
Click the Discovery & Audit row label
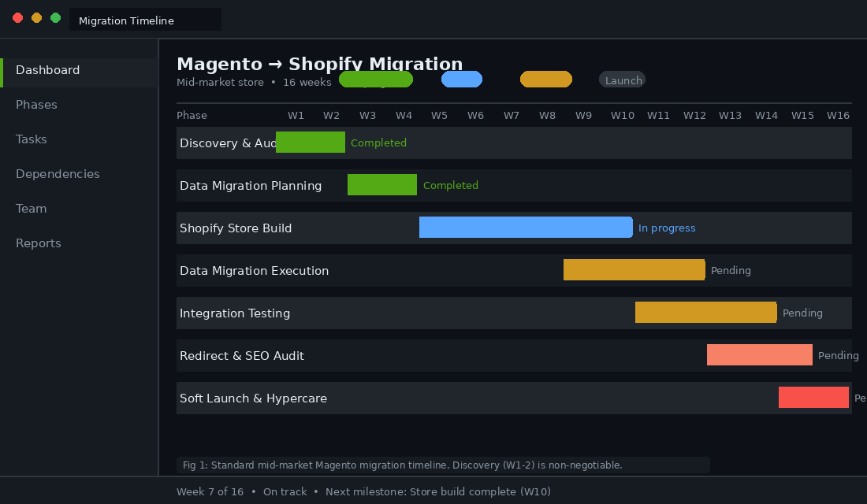point(228,143)
